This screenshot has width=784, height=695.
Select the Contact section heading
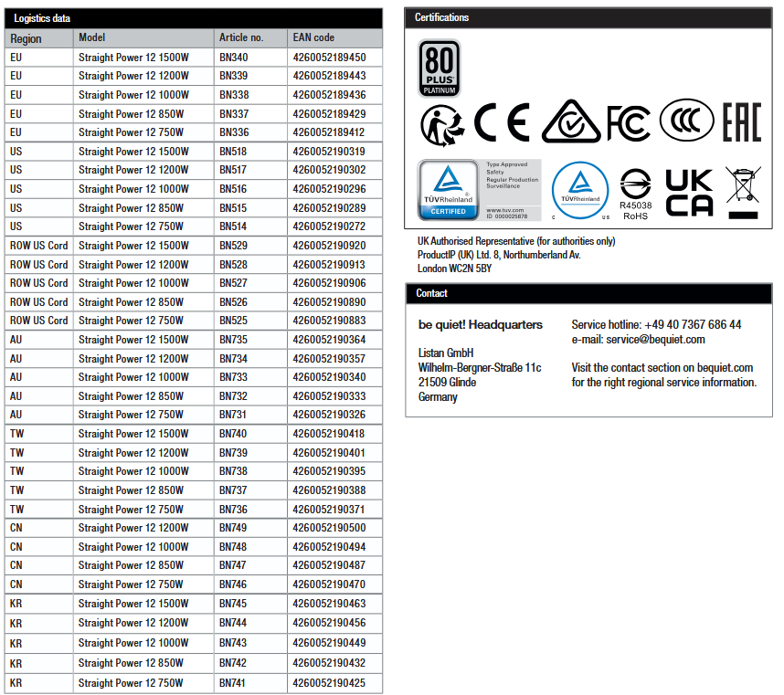431,293
